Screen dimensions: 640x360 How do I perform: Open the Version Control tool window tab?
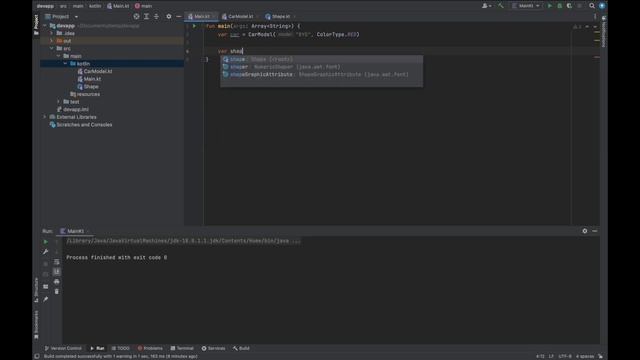pyautogui.click(x=63, y=348)
